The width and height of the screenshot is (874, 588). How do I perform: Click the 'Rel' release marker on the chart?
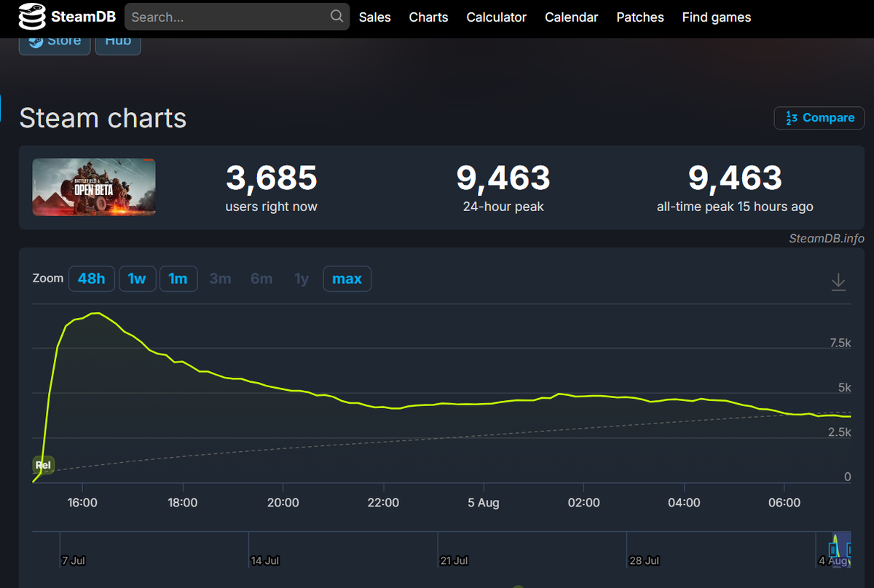pyautogui.click(x=43, y=465)
